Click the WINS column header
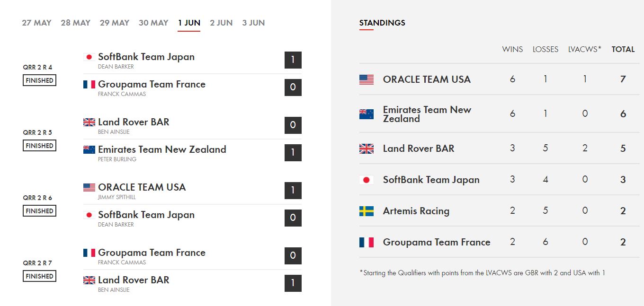644x306 pixels. (x=512, y=49)
